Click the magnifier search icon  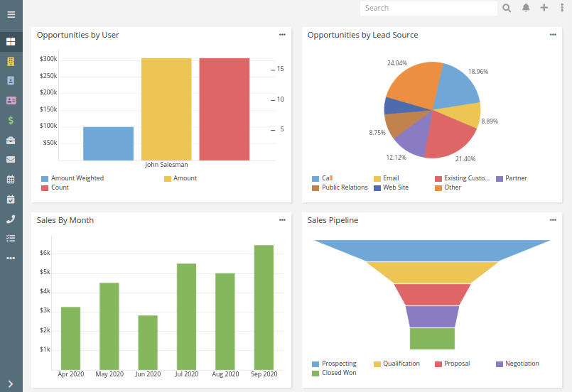(x=507, y=8)
